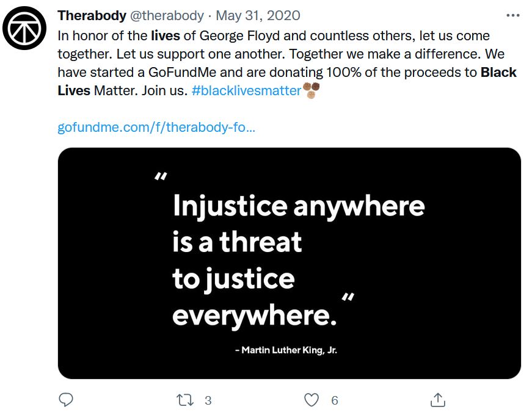Open the three-dot more options menu
The width and height of the screenshot is (532, 415).
pyautogui.click(x=514, y=15)
